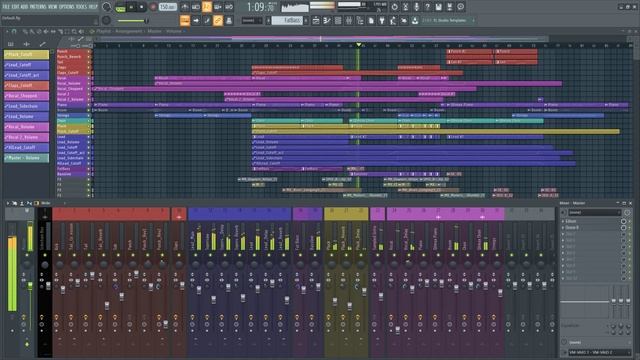The height and width of the screenshot is (360, 640).
Task: Toggle the magnet snap icon in playlist toolbar
Action: tap(14, 31)
